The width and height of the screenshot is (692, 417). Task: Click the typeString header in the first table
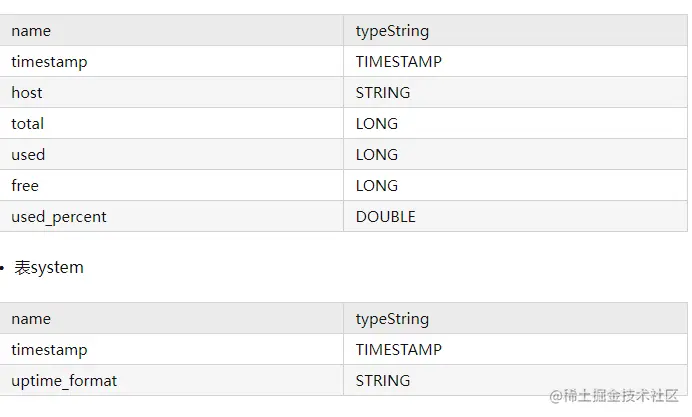tap(392, 31)
